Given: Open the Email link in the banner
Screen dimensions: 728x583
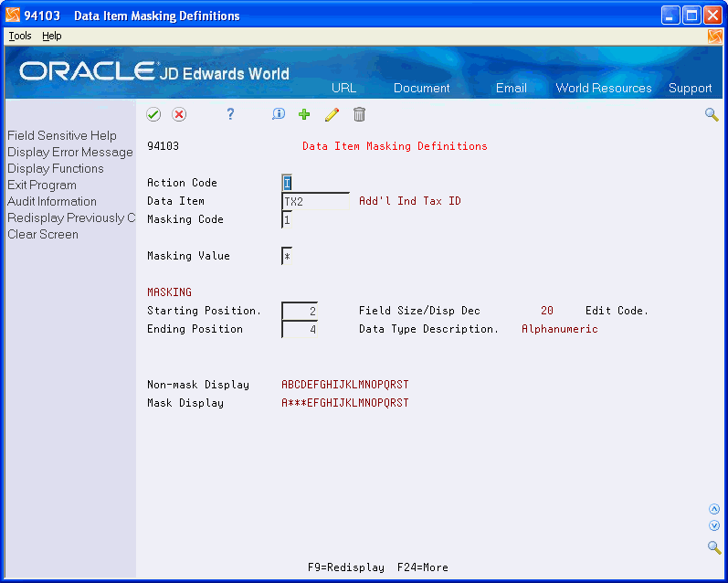Looking at the screenshot, I should [x=512, y=88].
